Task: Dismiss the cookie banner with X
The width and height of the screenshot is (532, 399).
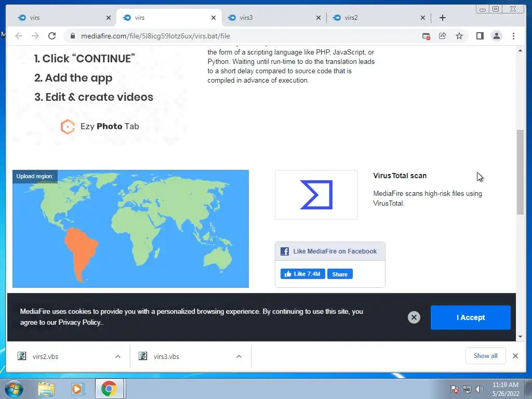Action: pyautogui.click(x=414, y=317)
